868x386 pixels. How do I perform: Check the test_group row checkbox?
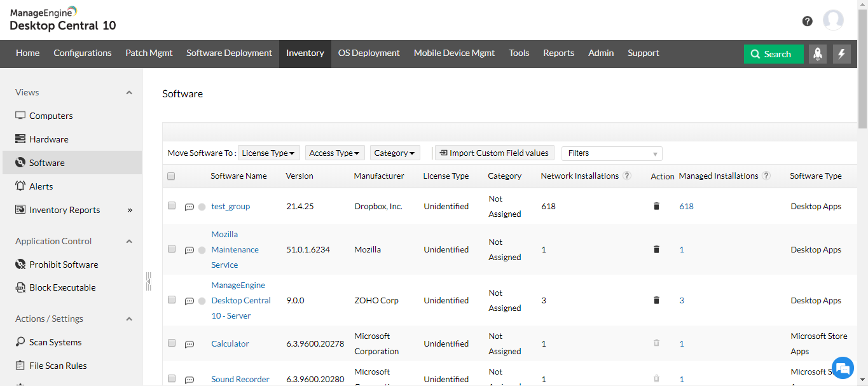[172, 206]
